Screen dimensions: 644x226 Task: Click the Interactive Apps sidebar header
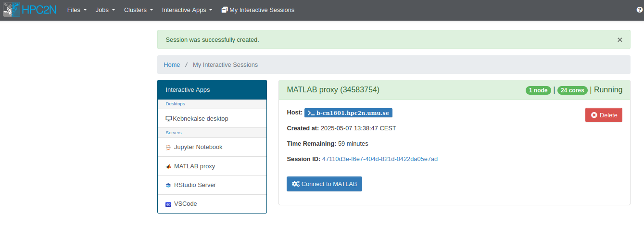tap(212, 90)
